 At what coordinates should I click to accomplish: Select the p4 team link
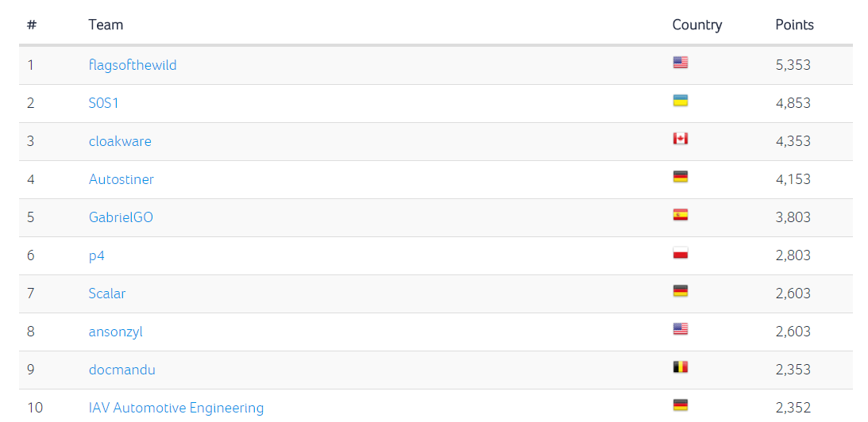97,255
